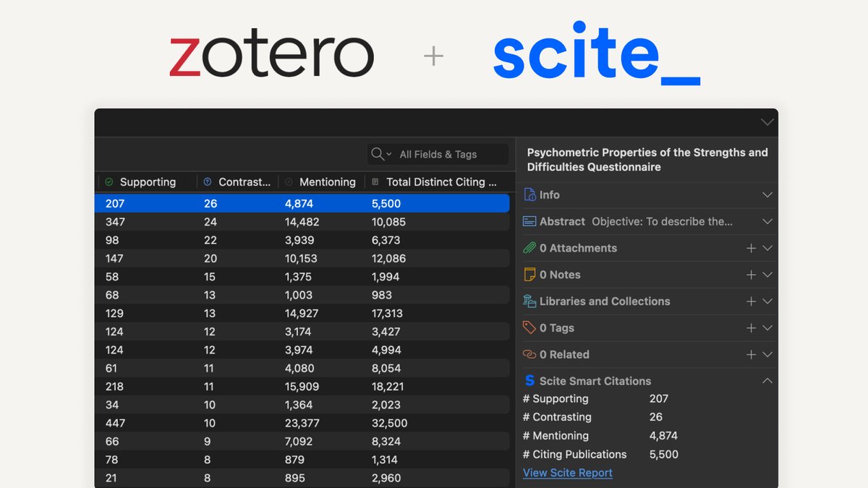This screenshot has width=868, height=488.
Task: Add an attachment with the plus icon
Action: 751,248
